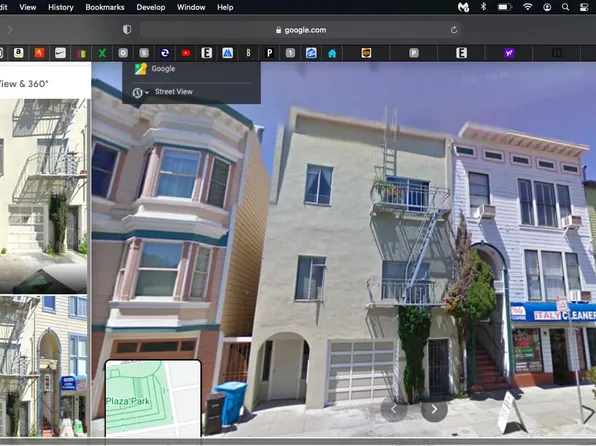The height and width of the screenshot is (446, 596).
Task: Open the Develop menu
Action: click(151, 7)
